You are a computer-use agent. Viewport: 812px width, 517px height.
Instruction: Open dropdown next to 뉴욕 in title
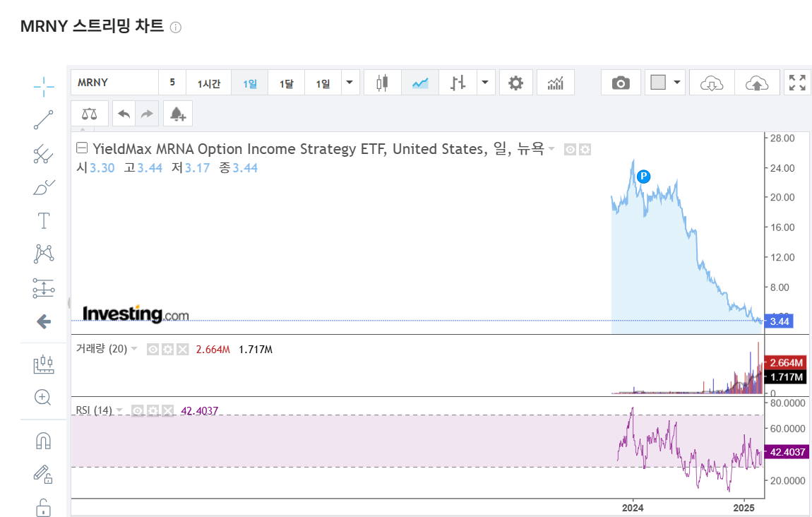click(551, 149)
